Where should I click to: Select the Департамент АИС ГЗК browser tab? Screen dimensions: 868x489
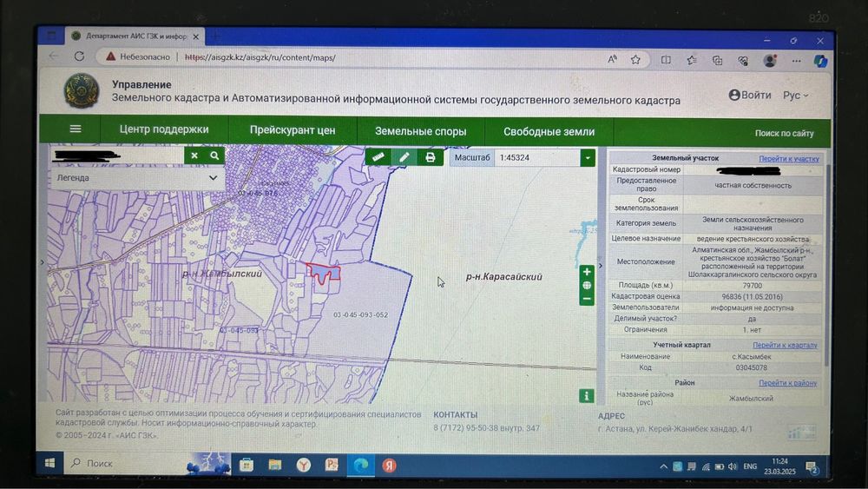(135, 36)
